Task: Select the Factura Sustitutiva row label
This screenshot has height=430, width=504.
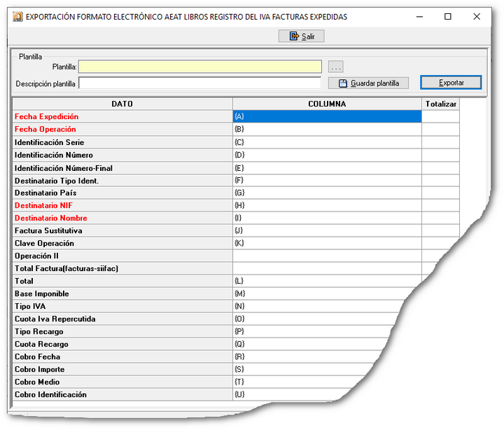Action: (x=122, y=230)
